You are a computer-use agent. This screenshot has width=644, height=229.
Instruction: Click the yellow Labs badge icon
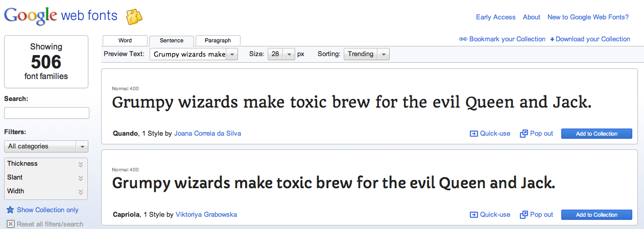pyautogui.click(x=134, y=17)
